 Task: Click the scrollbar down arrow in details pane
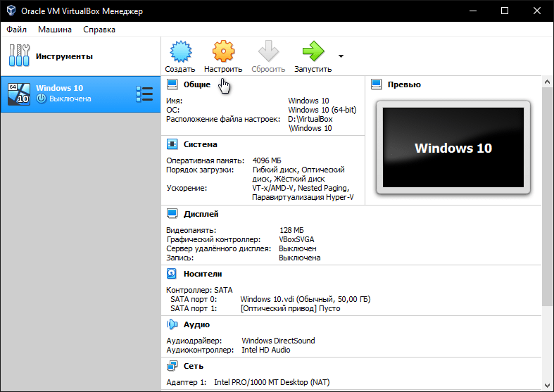point(547,386)
